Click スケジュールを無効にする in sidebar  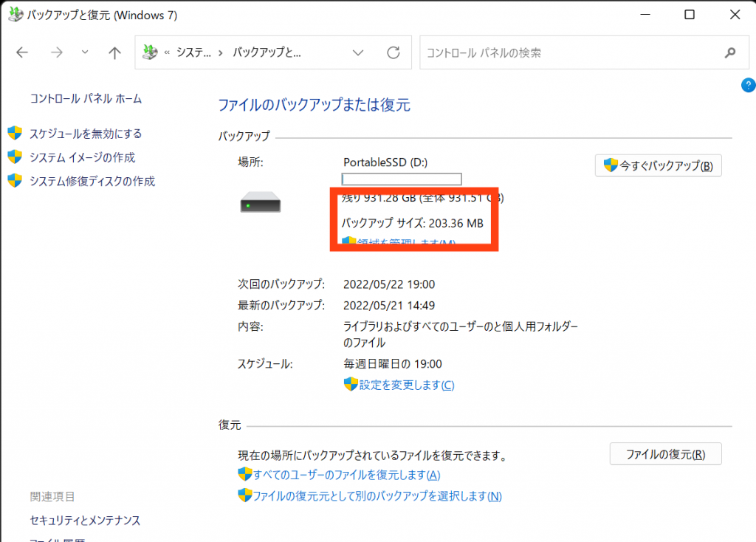pyautogui.click(x=86, y=134)
